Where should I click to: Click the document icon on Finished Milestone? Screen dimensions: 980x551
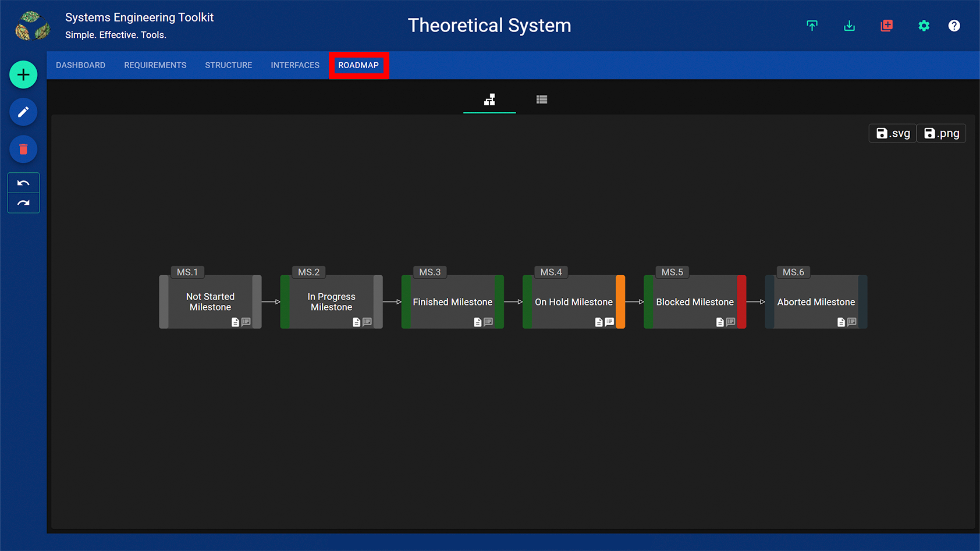coord(477,322)
